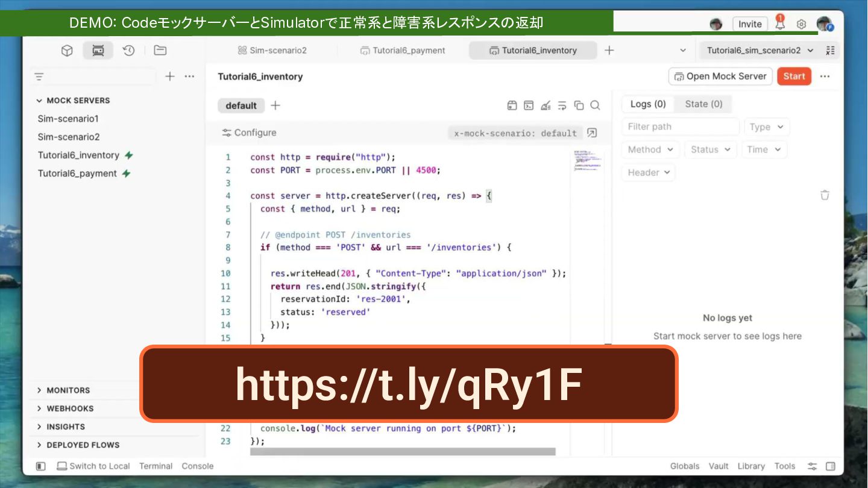The width and height of the screenshot is (868, 488).
Task: Click the sidebar filter icon
Action: point(39,77)
